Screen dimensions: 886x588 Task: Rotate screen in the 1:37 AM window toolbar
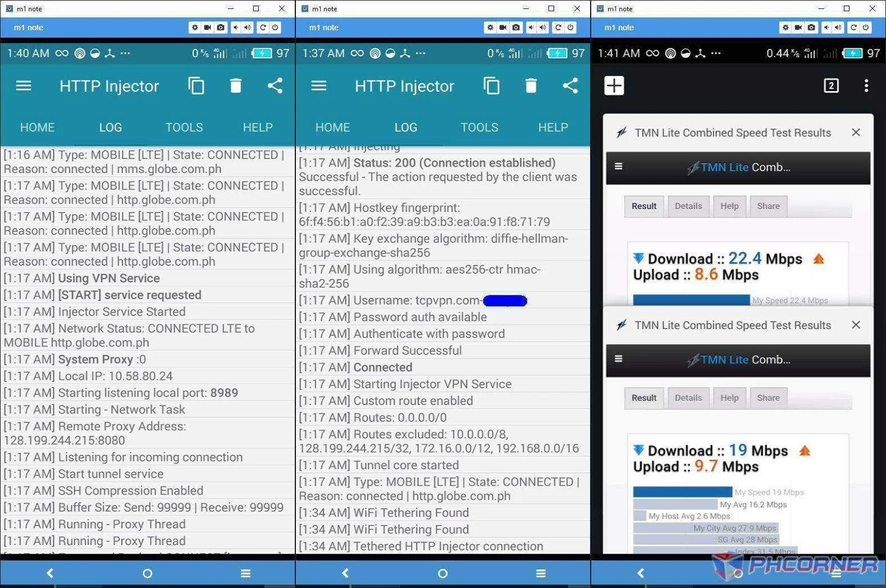click(x=558, y=27)
